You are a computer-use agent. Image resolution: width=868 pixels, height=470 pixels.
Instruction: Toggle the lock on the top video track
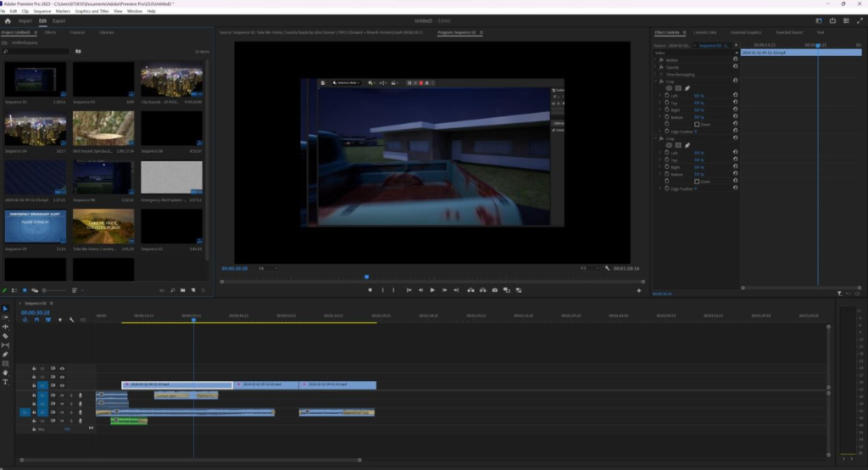tap(34, 368)
